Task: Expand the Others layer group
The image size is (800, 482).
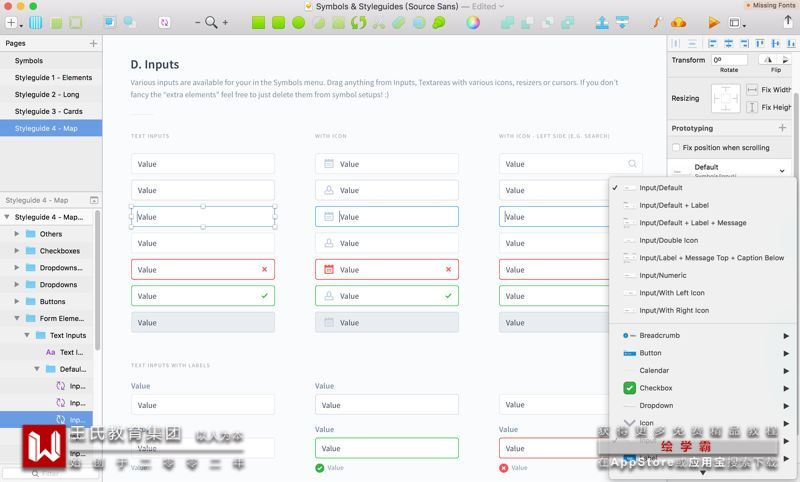Action: tap(16, 234)
